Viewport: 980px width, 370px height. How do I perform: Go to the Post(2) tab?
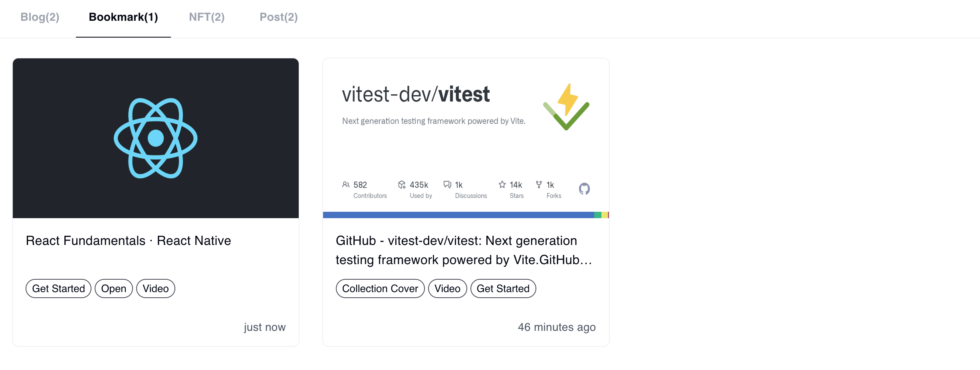pyautogui.click(x=278, y=17)
